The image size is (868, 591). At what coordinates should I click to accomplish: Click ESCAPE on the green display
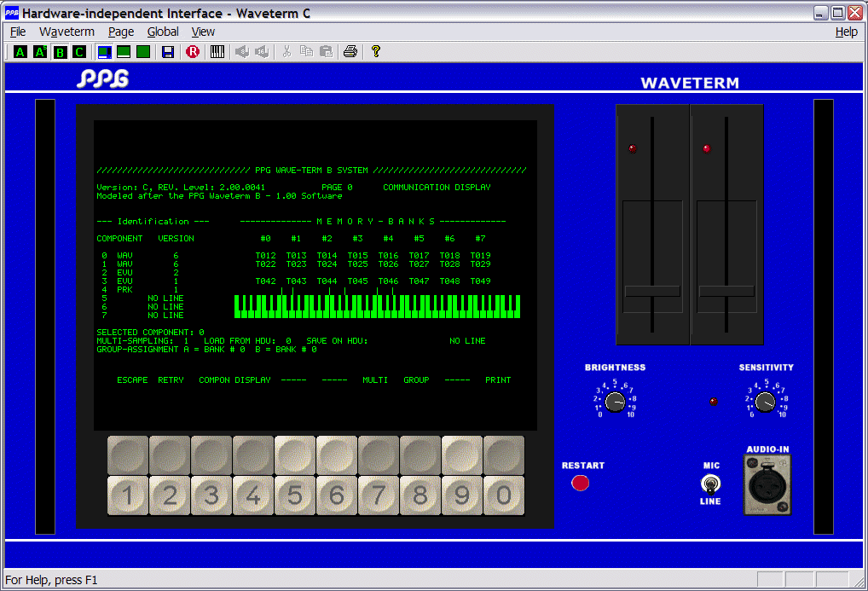132,380
